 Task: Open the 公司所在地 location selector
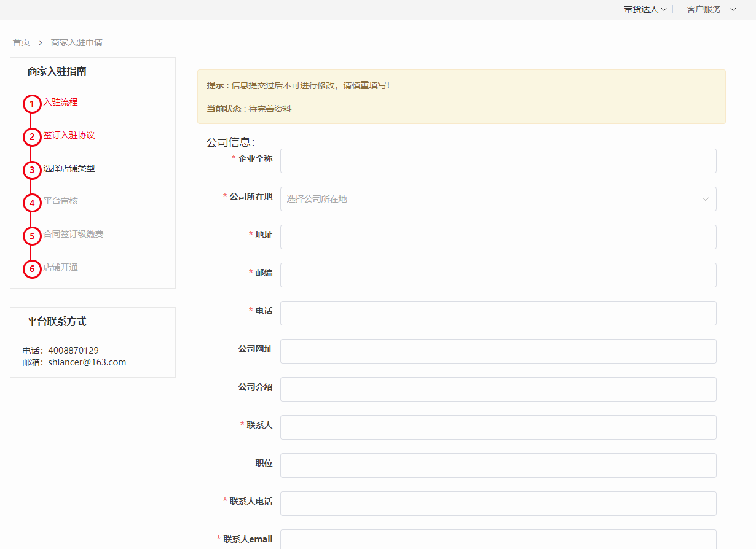498,199
